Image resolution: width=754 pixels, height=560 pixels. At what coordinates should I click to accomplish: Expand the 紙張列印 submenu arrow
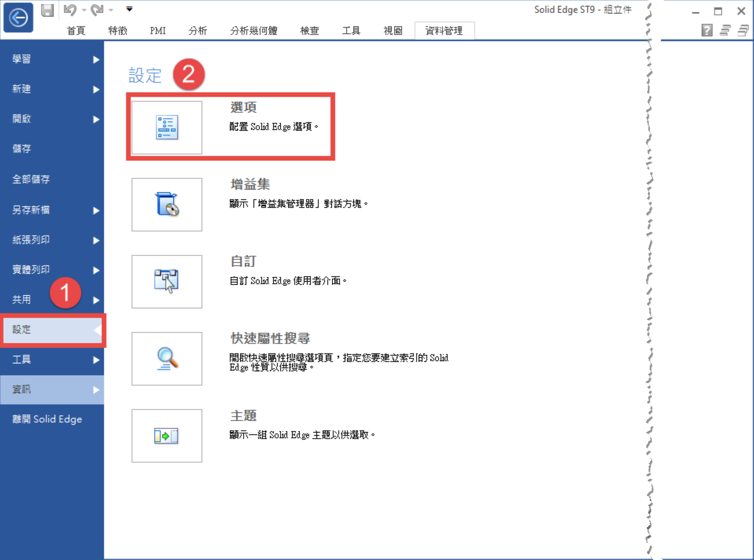pos(96,240)
